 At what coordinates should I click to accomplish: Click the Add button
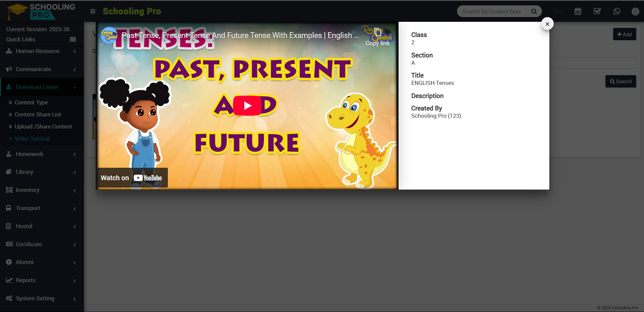click(x=625, y=34)
